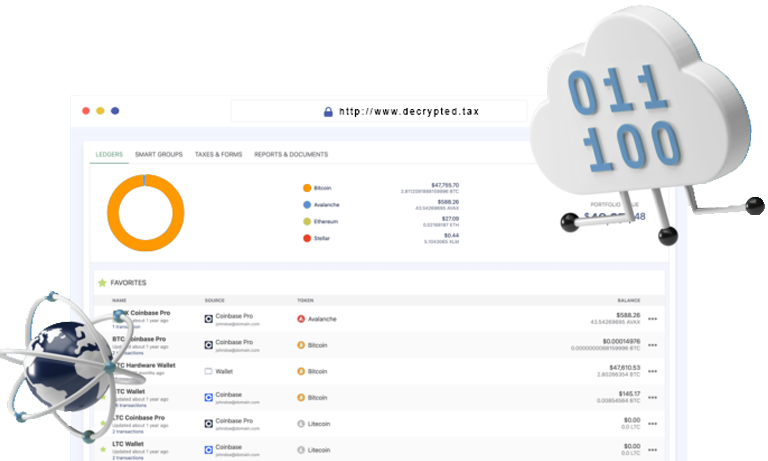
Task: Toggle the favorite star on the LTC Coinbase Pro ledger
Action: (x=103, y=423)
